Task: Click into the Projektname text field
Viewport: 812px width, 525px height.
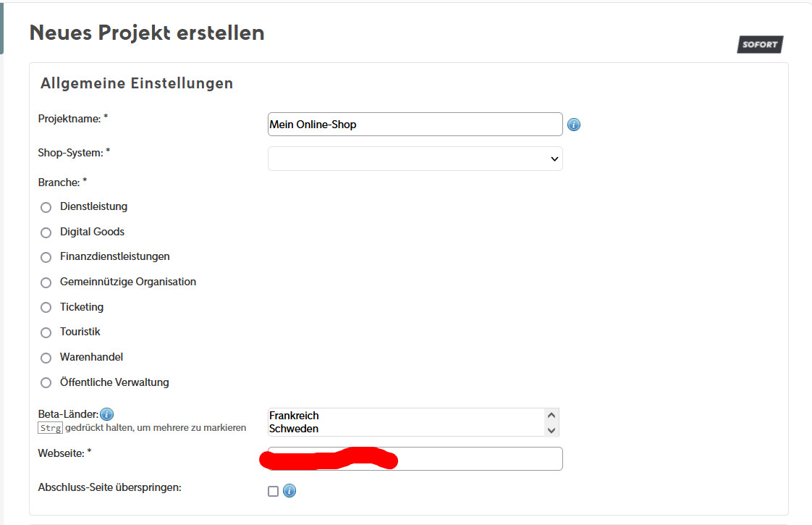Action: pyautogui.click(x=415, y=125)
